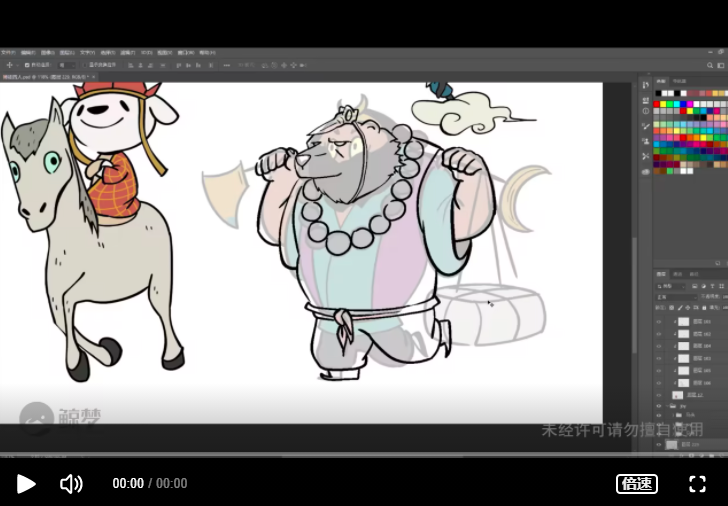
Task: Pick the red swatch in color grid
Action: 656,104
